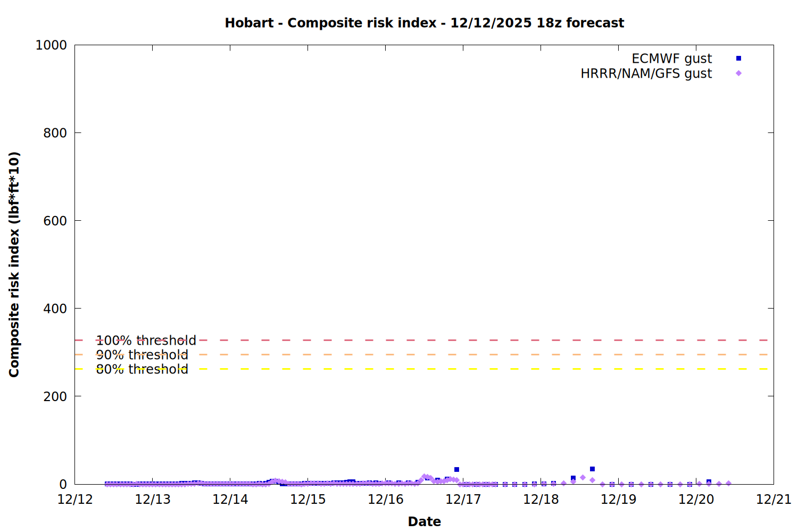Image resolution: width=798 pixels, height=532 pixels.
Task: Click the Date x-axis label
Action: (x=424, y=521)
